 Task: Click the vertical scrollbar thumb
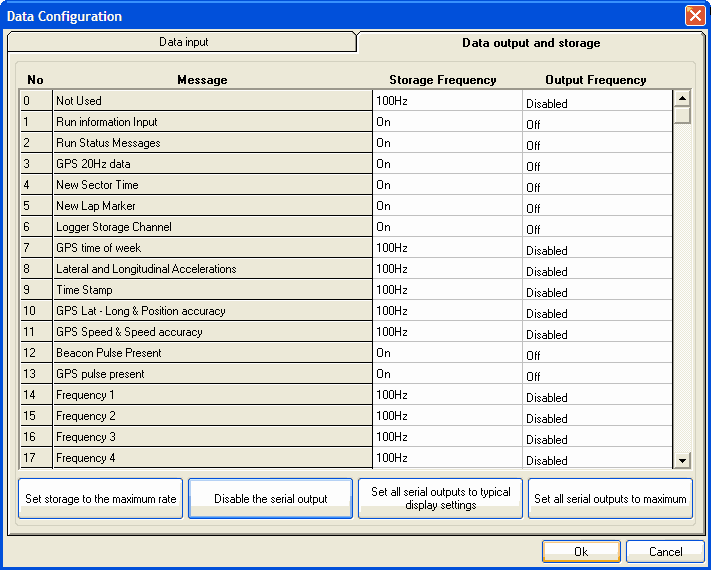click(x=682, y=115)
